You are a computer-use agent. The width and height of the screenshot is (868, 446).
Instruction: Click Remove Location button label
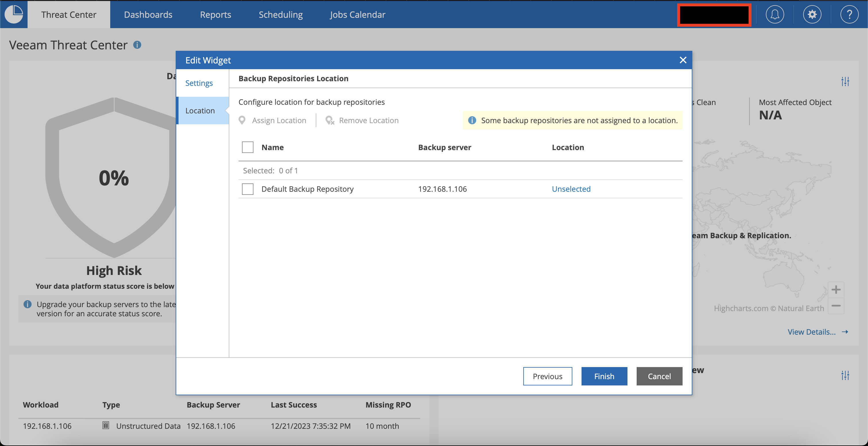point(369,120)
